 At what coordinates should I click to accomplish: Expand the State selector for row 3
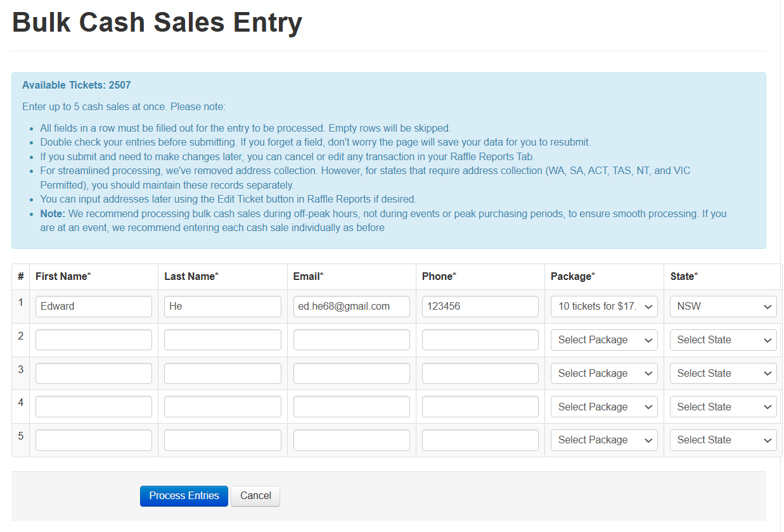(x=723, y=373)
